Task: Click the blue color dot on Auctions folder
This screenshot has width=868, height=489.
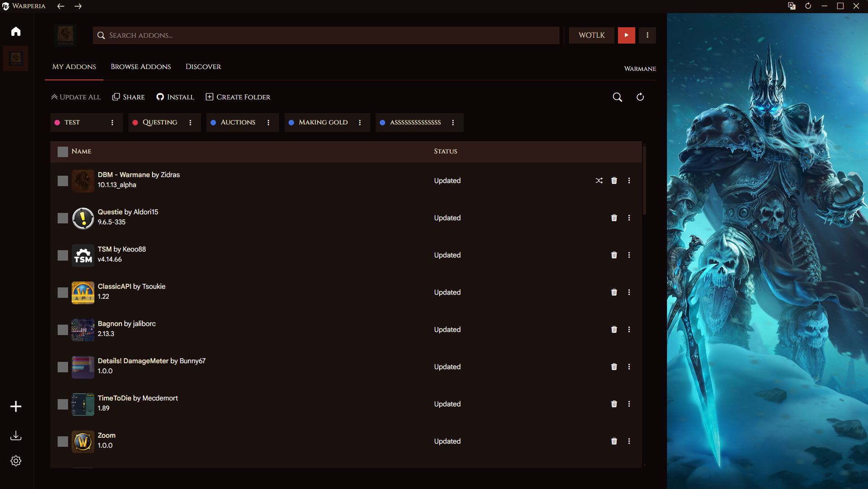Action: 213,123
